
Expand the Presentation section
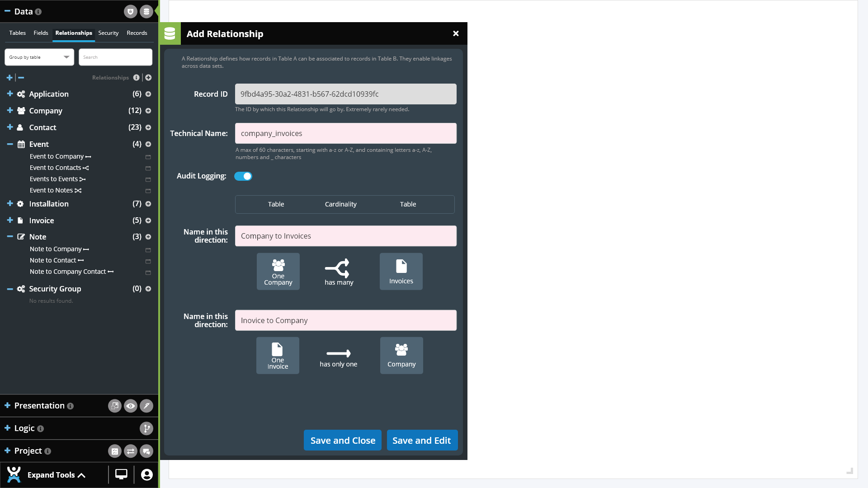[8, 405]
